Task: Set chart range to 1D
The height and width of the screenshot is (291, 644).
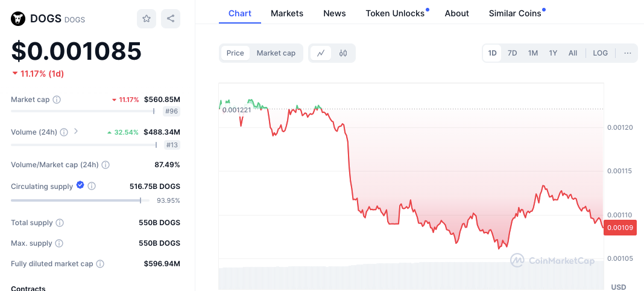Action: (x=492, y=53)
